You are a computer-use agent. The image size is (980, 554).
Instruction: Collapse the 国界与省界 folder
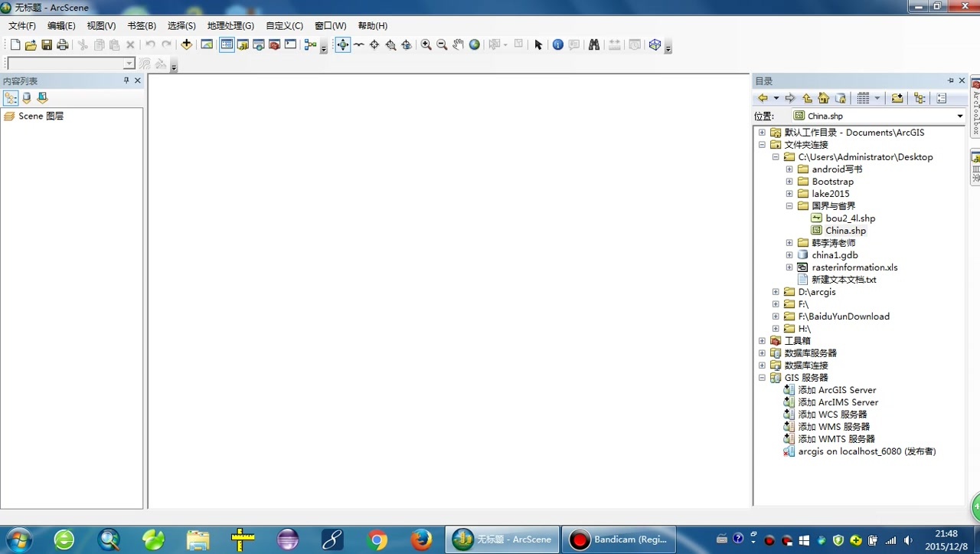(789, 206)
